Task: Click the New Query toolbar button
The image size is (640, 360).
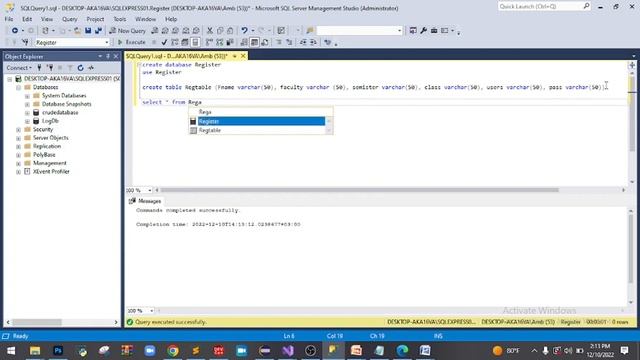Action: pos(128,31)
